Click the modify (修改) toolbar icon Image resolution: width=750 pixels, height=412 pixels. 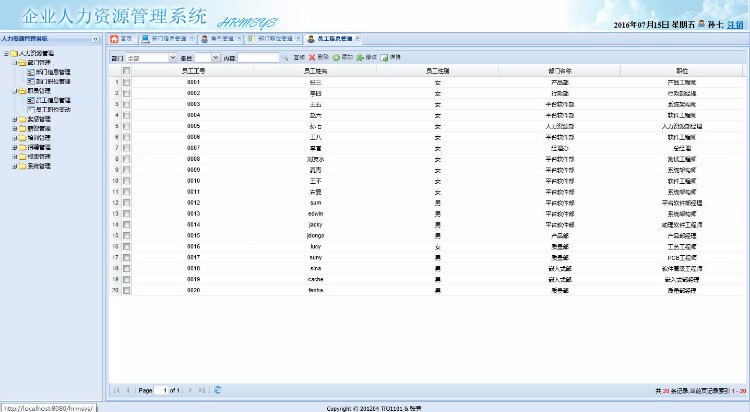[x=360, y=57]
